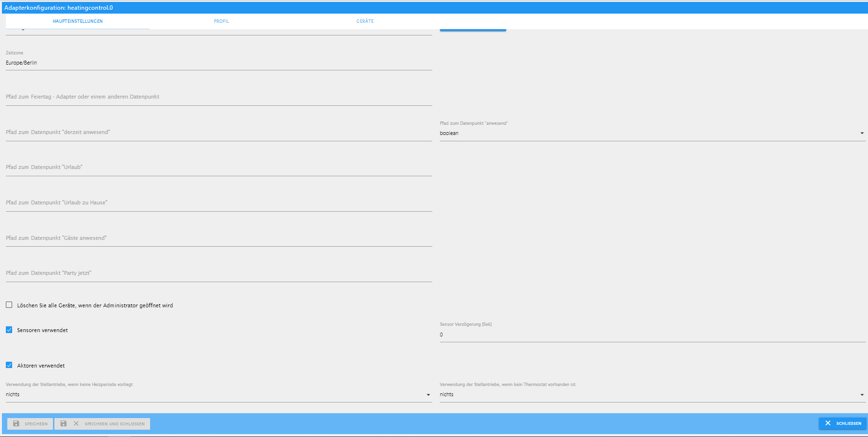Open the 'anwesend' datapoint type dropdown showing boolean

tap(652, 133)
